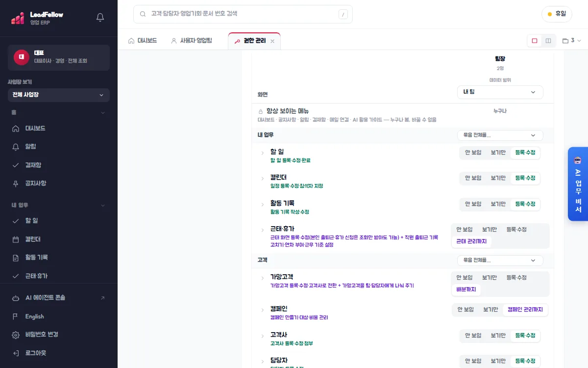Open the 고객 묶음 전체 dropdown

[x=500, y=260]
